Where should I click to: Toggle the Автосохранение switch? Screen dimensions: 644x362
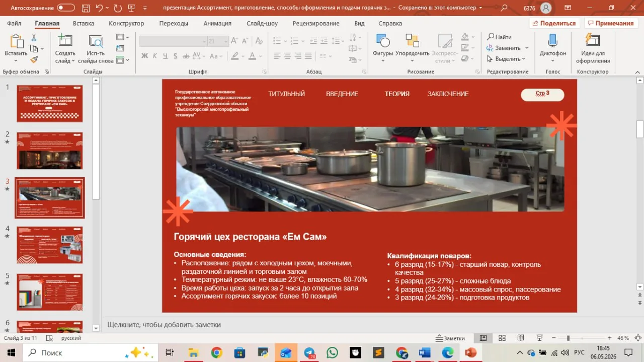66,8
